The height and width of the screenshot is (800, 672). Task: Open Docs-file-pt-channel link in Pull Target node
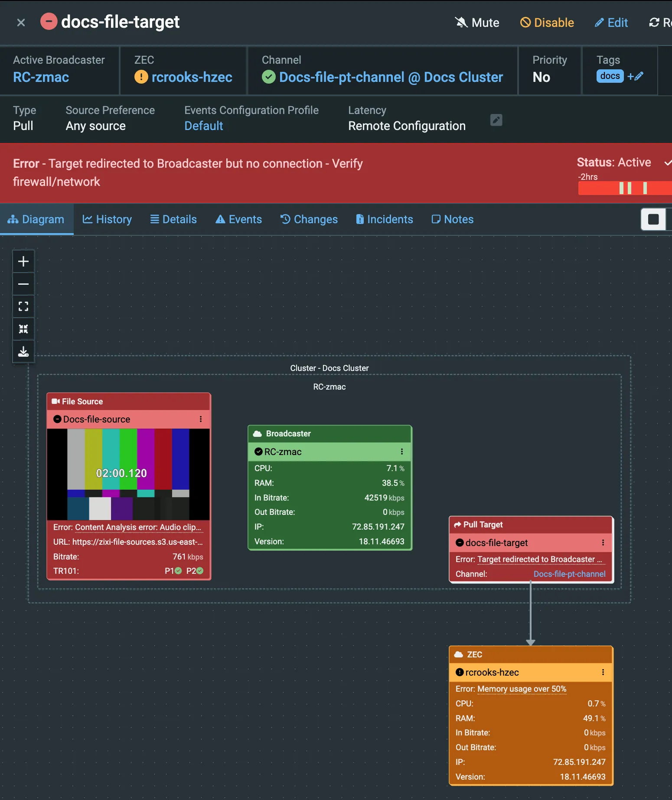click(x=570, y=574)
